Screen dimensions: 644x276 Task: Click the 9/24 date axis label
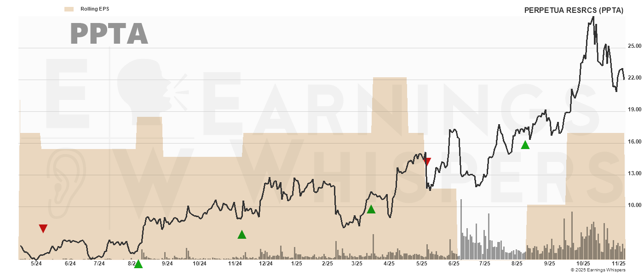[167, 264]
